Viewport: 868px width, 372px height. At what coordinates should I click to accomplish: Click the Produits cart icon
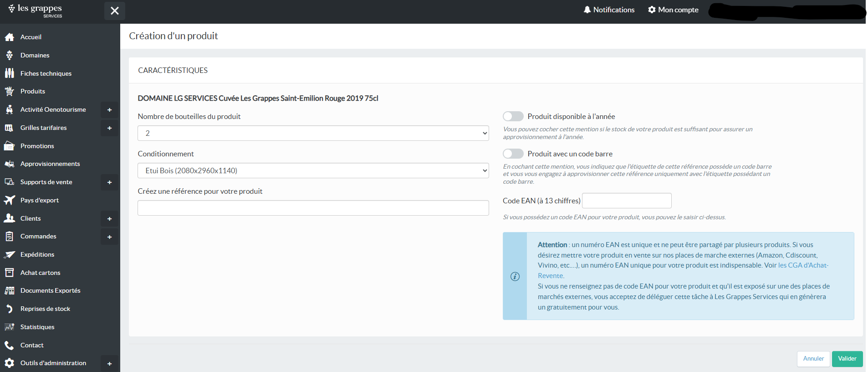point(9,91)
